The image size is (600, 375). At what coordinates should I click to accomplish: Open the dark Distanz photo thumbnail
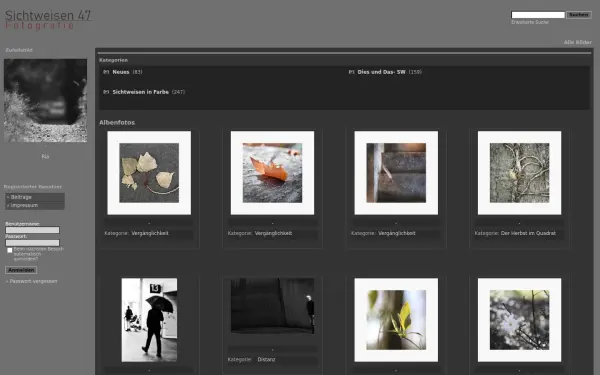tap(272, 306)
